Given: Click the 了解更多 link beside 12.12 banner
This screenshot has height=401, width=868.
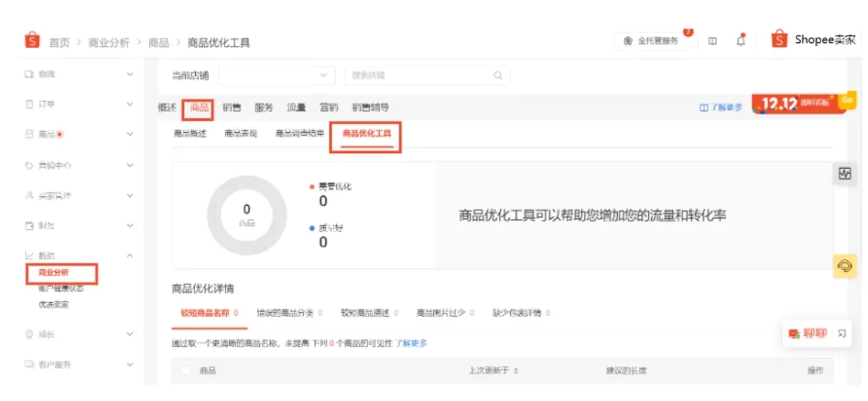Looking at the screenshot, I should (722, 108).
